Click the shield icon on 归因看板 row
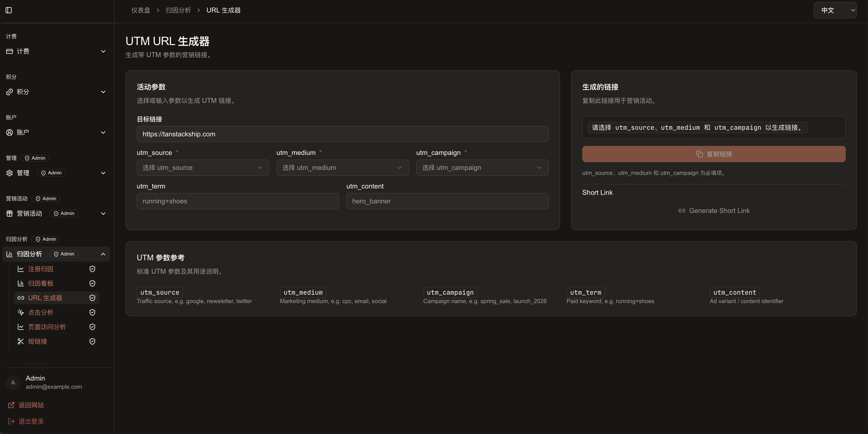The width and height of the screenshot is (868, 434). [92, 283]
